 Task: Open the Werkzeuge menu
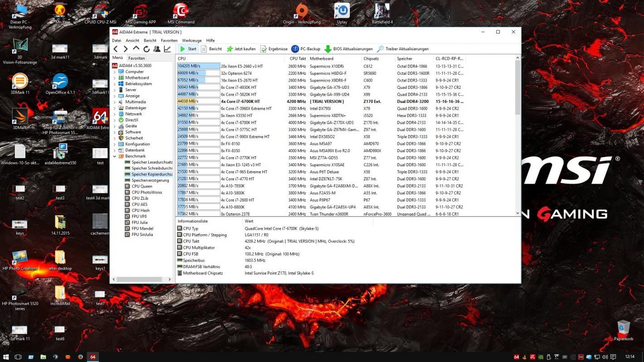point(192,40)
